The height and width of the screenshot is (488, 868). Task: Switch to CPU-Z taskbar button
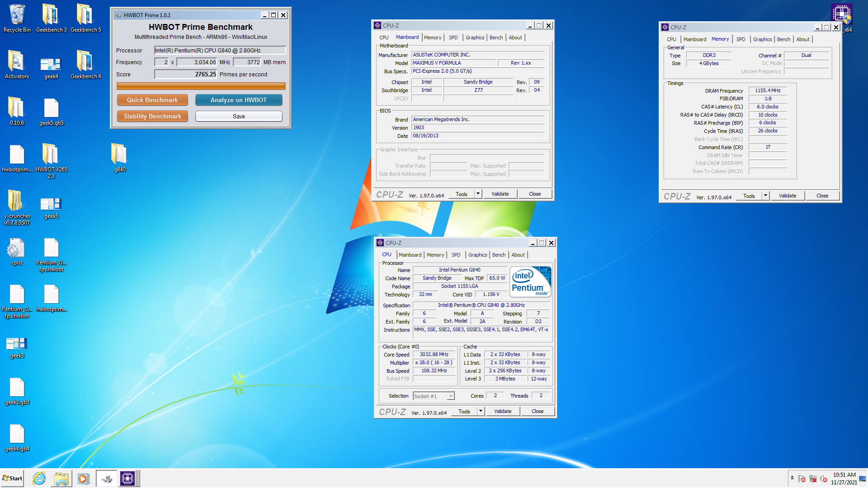point(128,479)
